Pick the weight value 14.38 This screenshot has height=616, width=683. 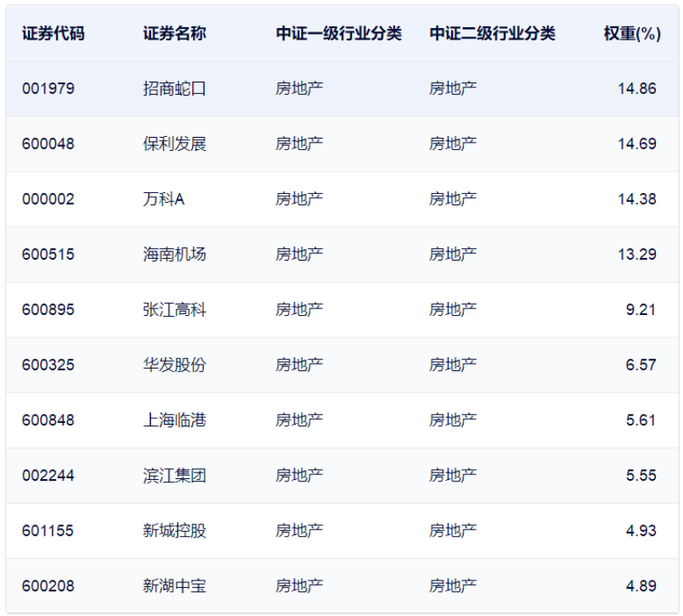coord(637,200)
